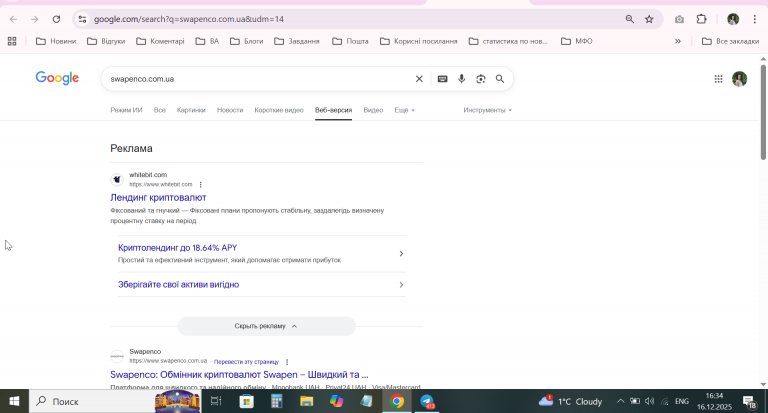The height and width of the screenshot is (413, 768).
Task: Open the Swapenco: Обмінник криптовалют result
Action: pyautogui.click(x=239, y=375)
